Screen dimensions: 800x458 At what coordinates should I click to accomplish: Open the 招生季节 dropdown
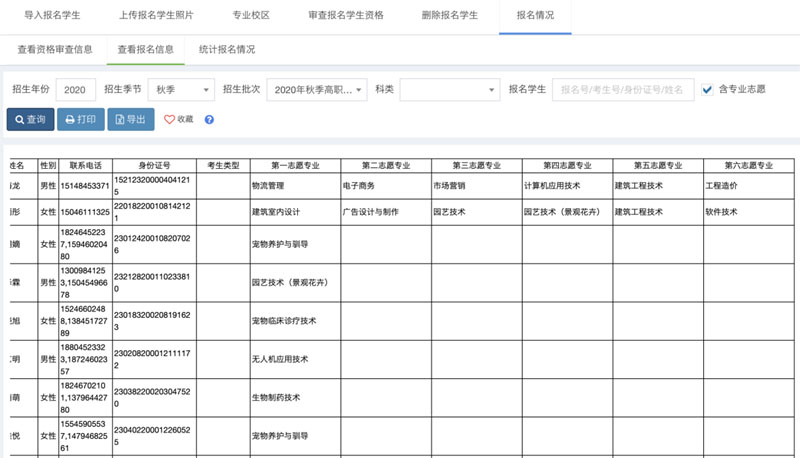click(x=181, y=89)
